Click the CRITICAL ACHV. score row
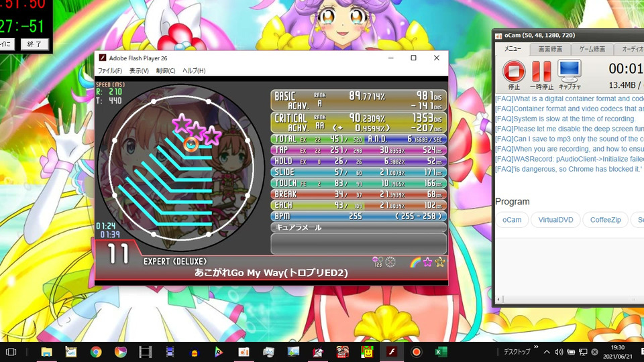The width and height of the screenshot is (644, 362). (x=358, y=122)
